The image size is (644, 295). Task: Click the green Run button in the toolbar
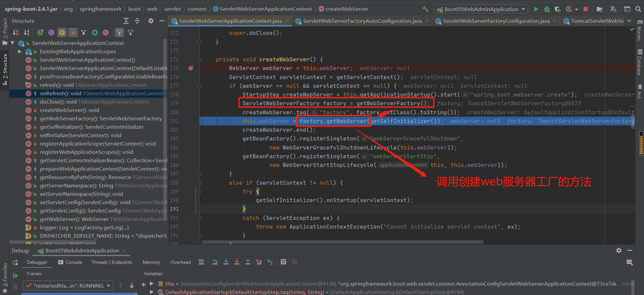tap(536, 9)
